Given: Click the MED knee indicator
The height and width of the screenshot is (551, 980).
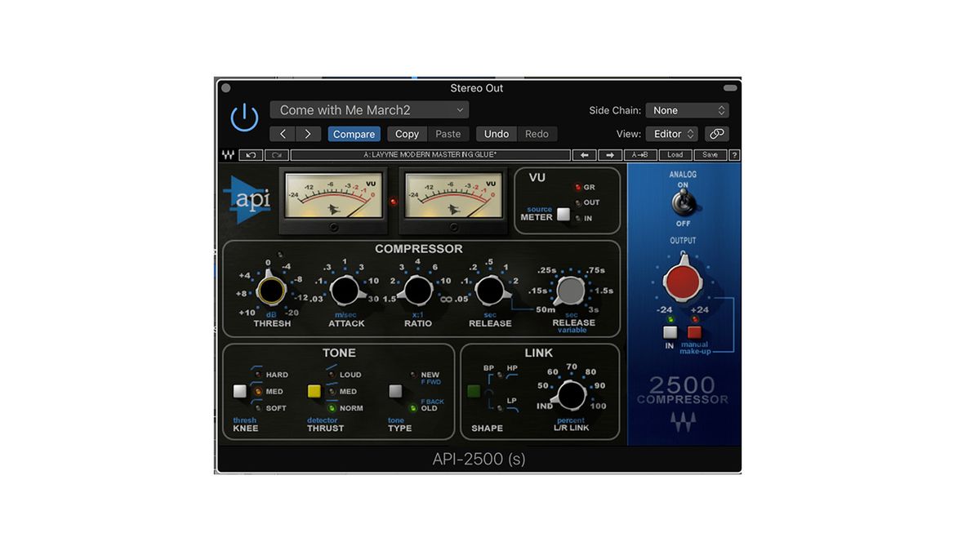Looking at the screenshot, I should [x=259, y=392].
